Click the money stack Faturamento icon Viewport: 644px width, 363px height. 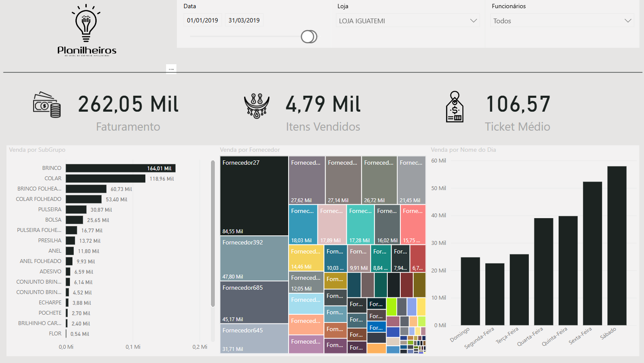[47, 105]
